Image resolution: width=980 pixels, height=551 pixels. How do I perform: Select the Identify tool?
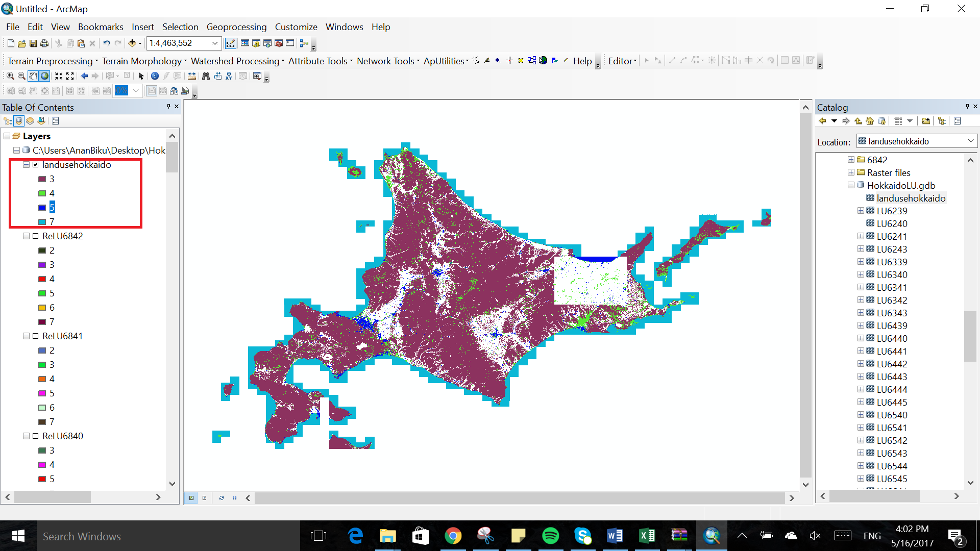[155, 76]
